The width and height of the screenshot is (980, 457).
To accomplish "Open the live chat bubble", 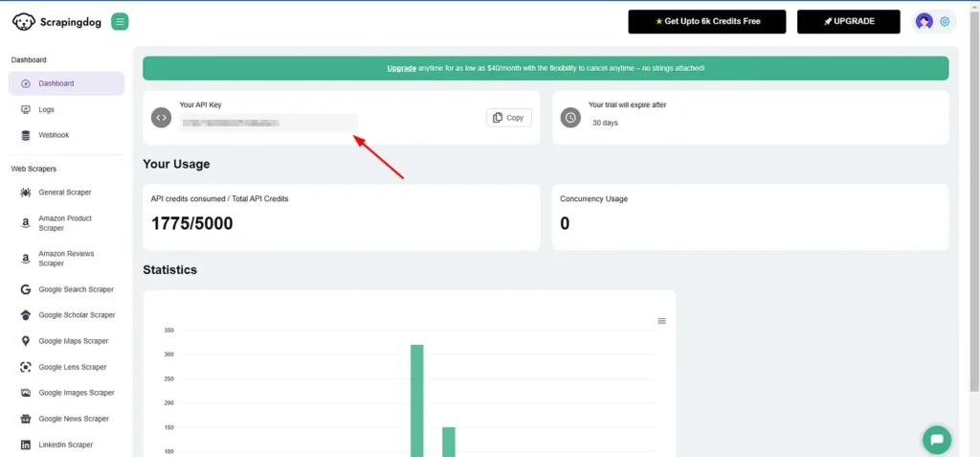I will 937,439.
